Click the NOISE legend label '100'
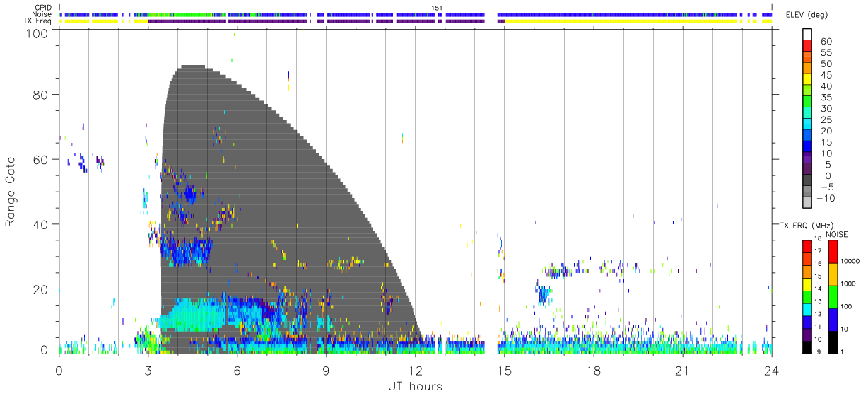868x401 pixels. [x=846, y=306]
